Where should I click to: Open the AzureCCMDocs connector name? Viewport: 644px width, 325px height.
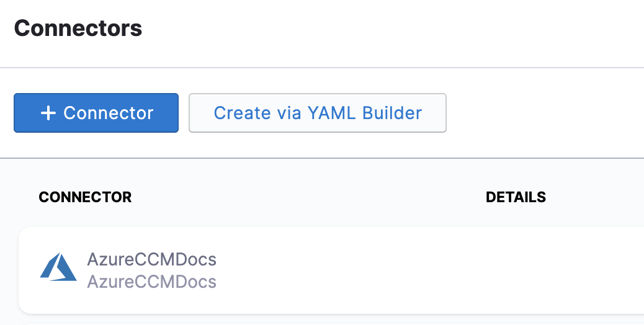coord(151,259)
